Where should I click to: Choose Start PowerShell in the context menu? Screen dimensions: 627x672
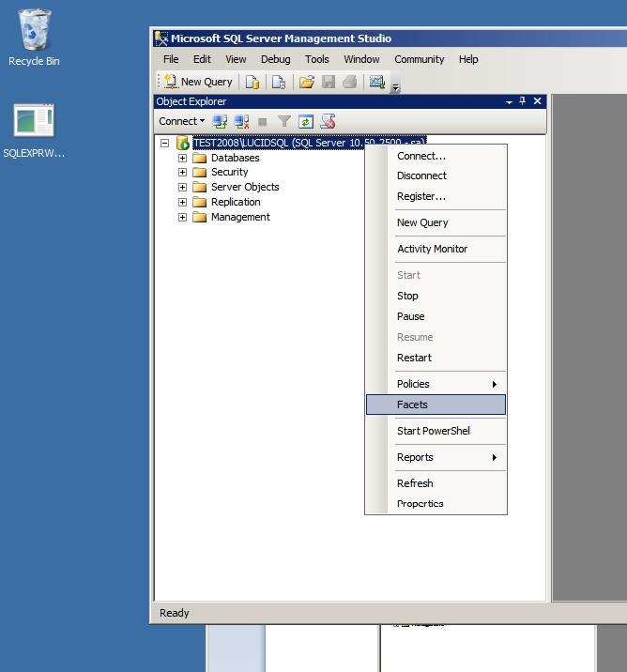436,431
